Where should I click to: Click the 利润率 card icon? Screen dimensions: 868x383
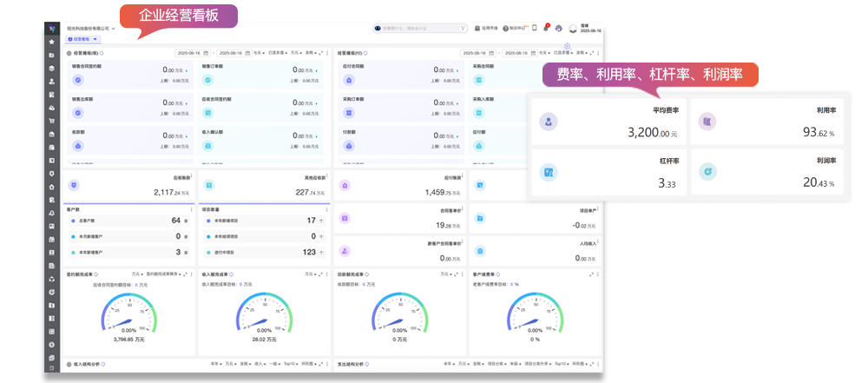coord(707,172)
